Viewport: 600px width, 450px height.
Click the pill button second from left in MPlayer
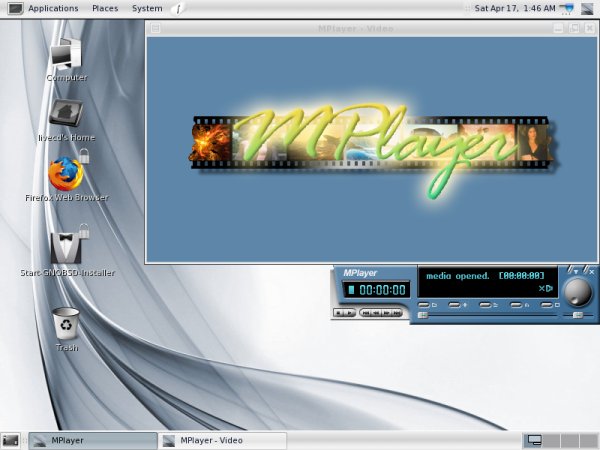[454, 305]
